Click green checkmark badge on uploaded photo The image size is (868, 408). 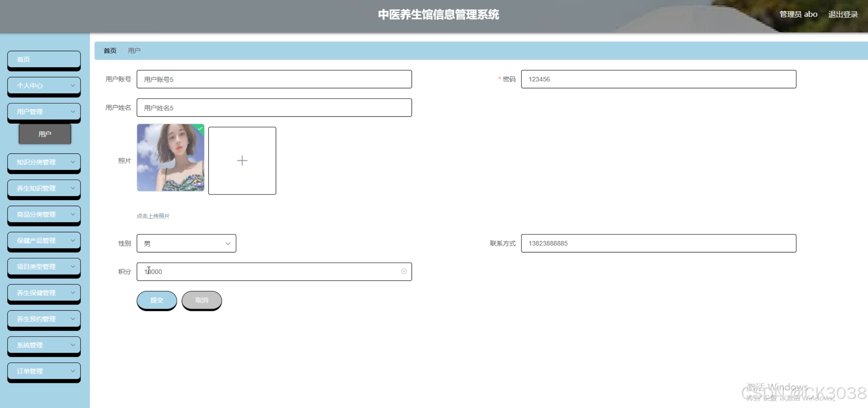click(200, 128)
